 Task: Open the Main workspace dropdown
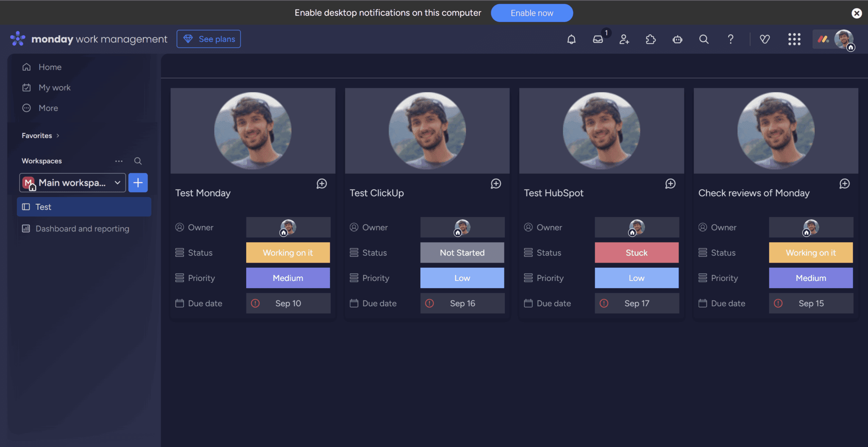(x=72, y=183)
